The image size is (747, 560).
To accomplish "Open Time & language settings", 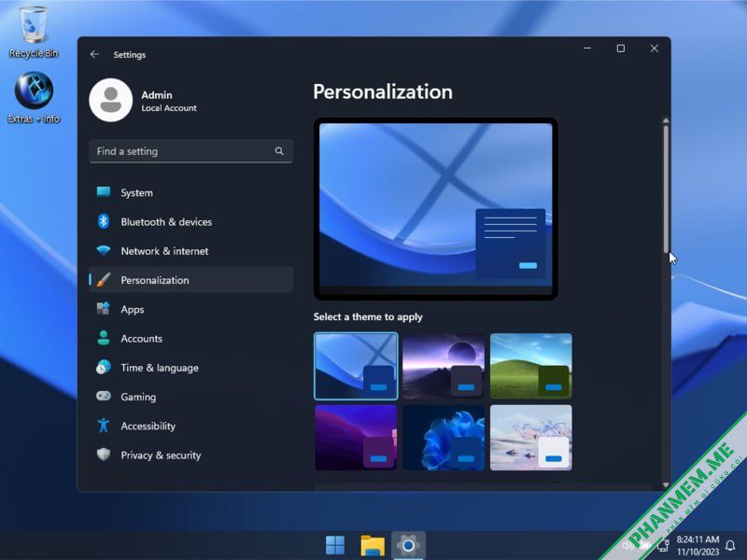I will (190, 367).
